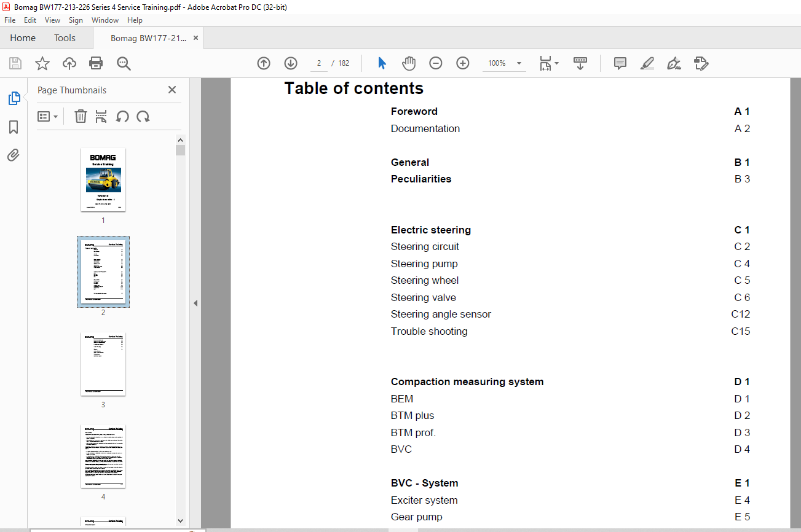Switch to the Home tab
The height and width of the screenshot is (532, 801).
[23, 38]
